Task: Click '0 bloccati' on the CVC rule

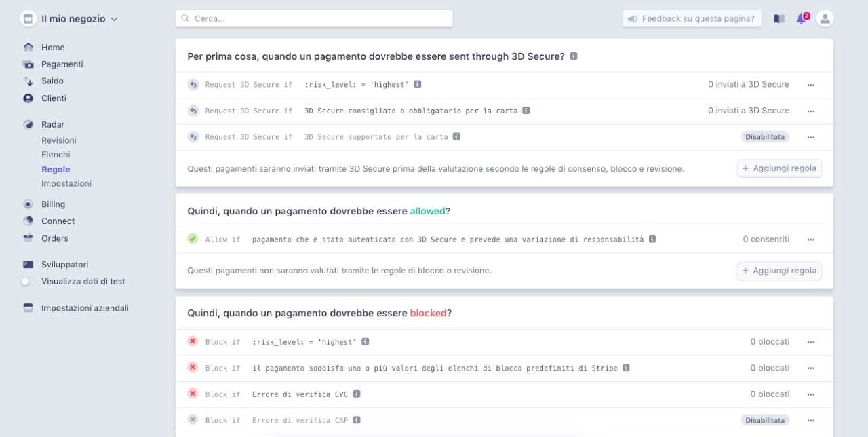Action: click(x=770, y=394)
